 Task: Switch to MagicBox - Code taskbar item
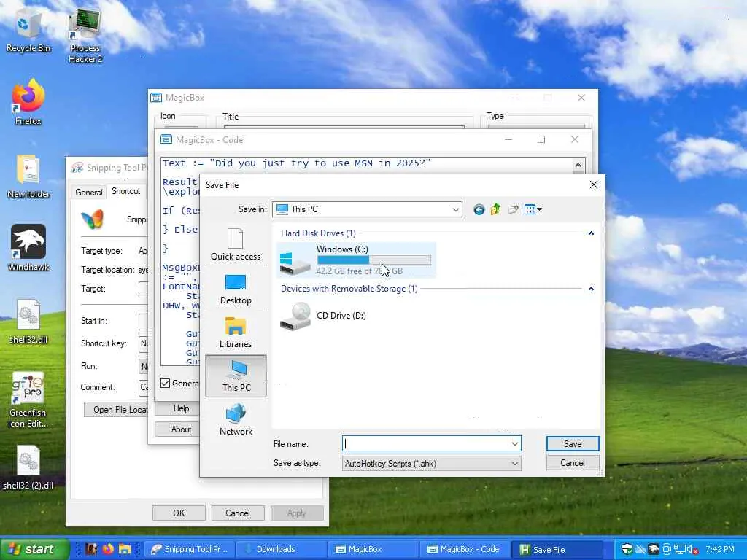click(465, 549)
